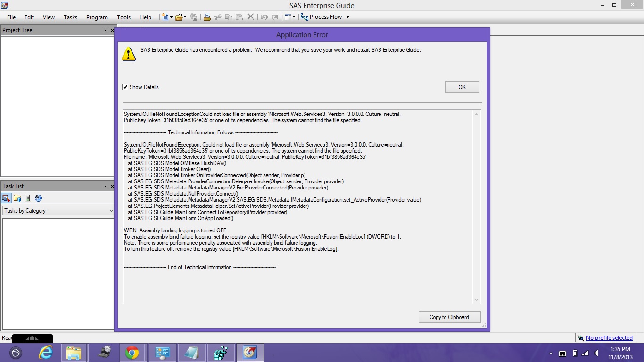
Task: Uncheck the Show Details checkbox
Action: (125, 87)
